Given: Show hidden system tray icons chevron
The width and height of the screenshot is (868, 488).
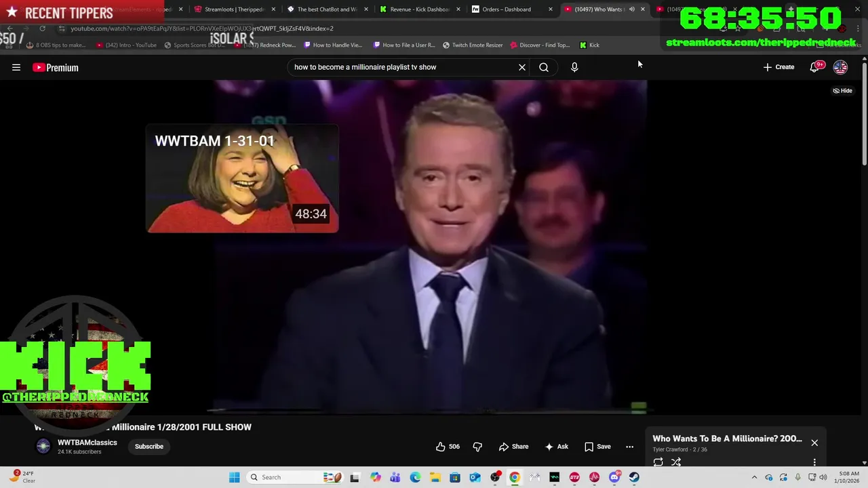Looking at the screenshot, I should click(x=754, y=477).
